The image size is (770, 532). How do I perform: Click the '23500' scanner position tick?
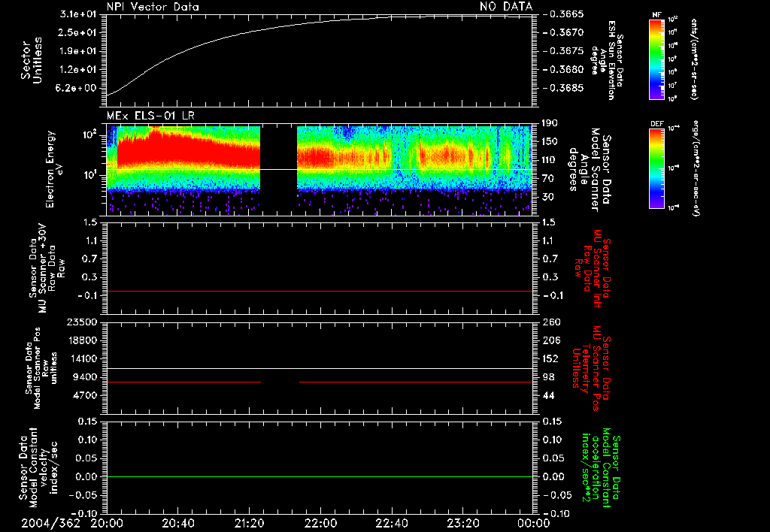click(x=81, y=322)
